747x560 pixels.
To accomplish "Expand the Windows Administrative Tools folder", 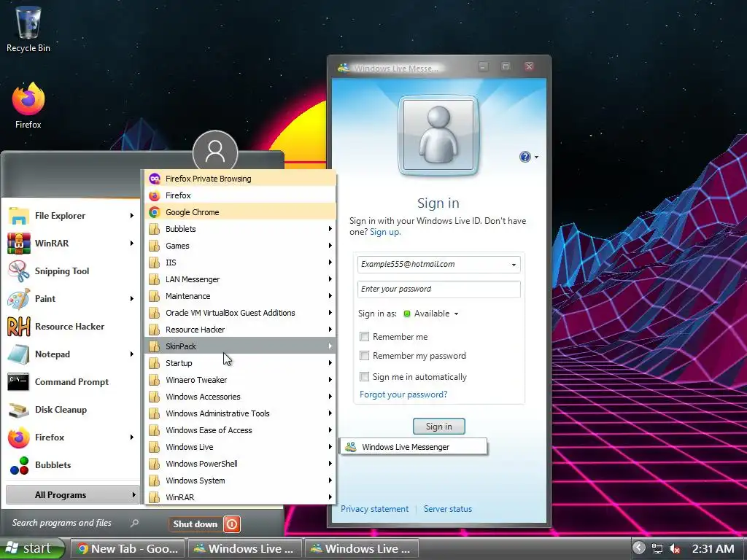I will [x=240, y=413].
